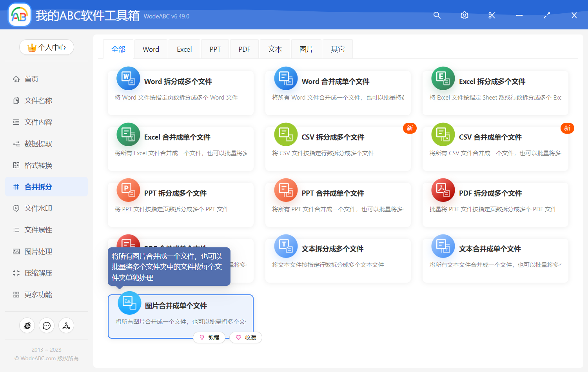Screen dimensions: 588x372
Task: Click the browser icon in sidebar footer
Action: [x=27, y=326]
